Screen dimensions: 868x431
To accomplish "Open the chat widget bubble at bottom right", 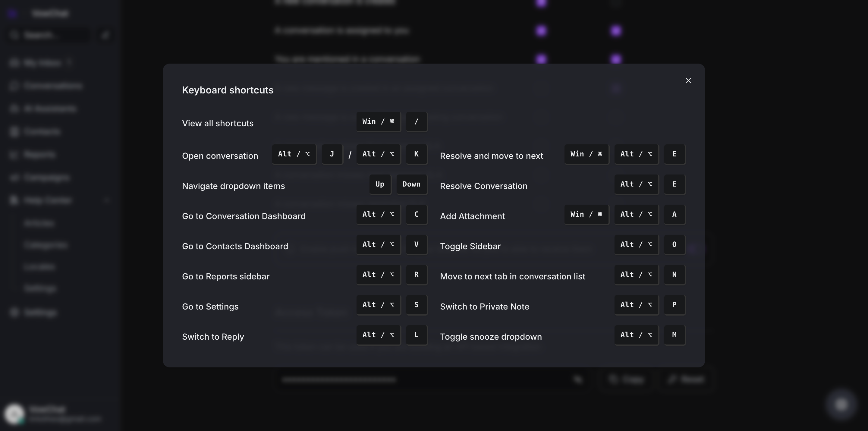I will pyautogui.click(x=841, y=404).
